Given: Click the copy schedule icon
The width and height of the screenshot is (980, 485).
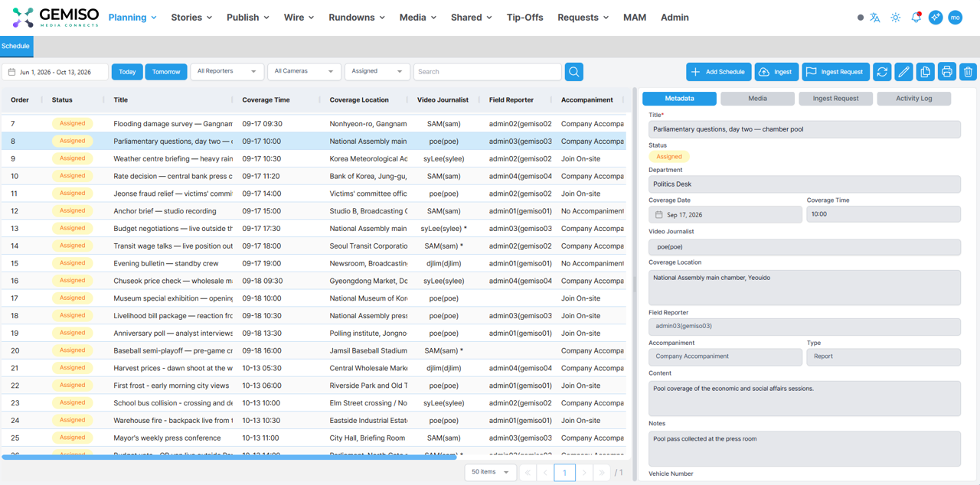Looking at the screenshot, I should click(x=925, y=72).
